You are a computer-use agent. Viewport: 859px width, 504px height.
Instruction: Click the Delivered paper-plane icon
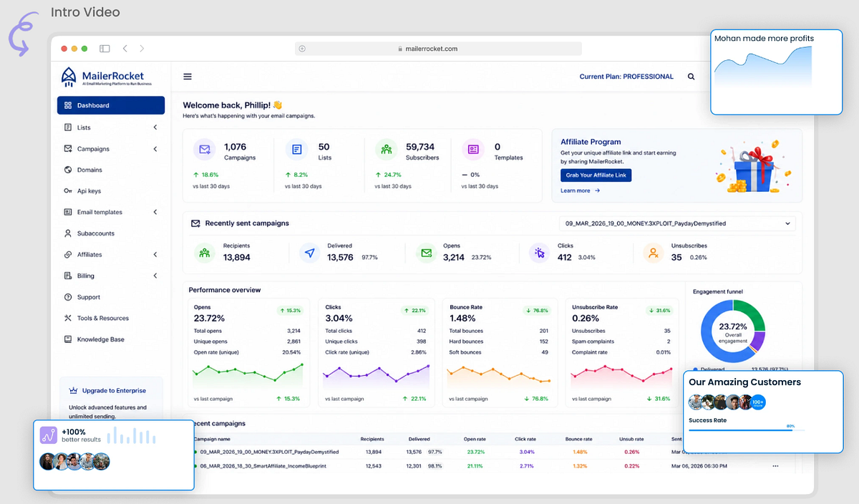(309, 252)
